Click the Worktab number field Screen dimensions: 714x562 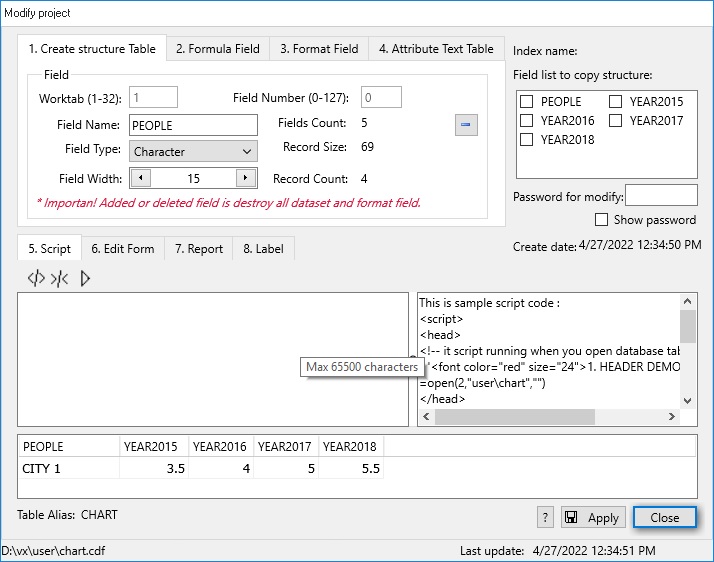click(153, 97)
